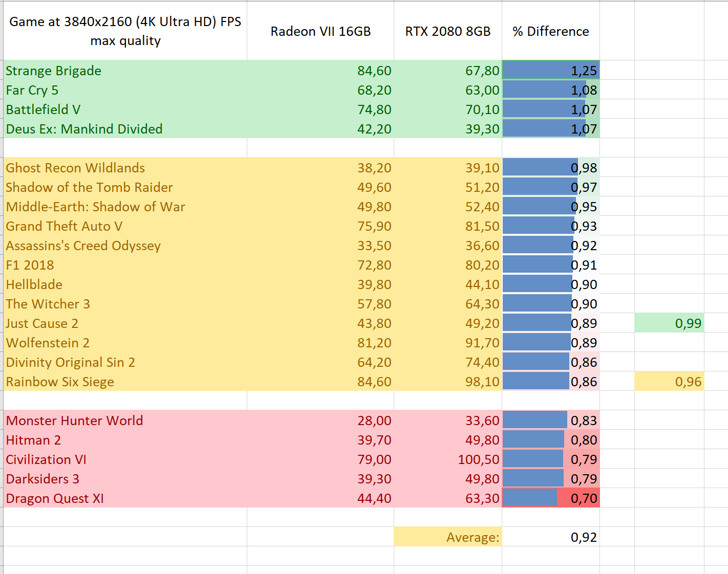Image resolution: width=728 pixels, height=574 pixels.
Task: Click the '% Difference' header cell
Action: coord(551,31)
